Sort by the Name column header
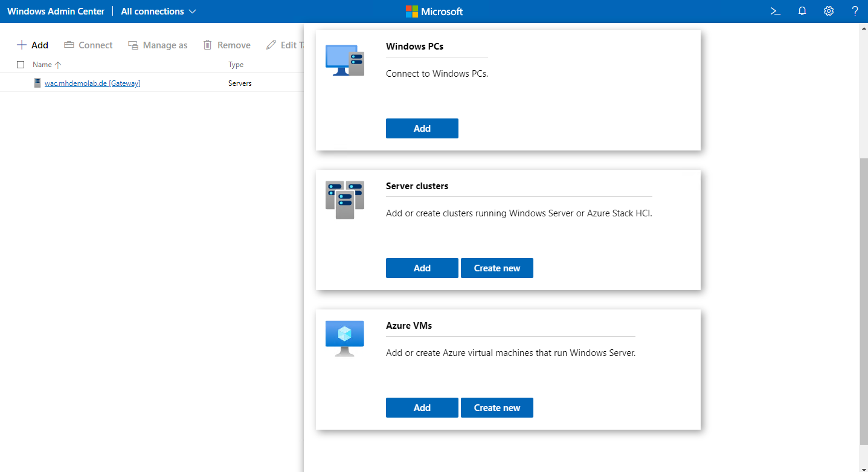868x472 pixels. (47, 64)
